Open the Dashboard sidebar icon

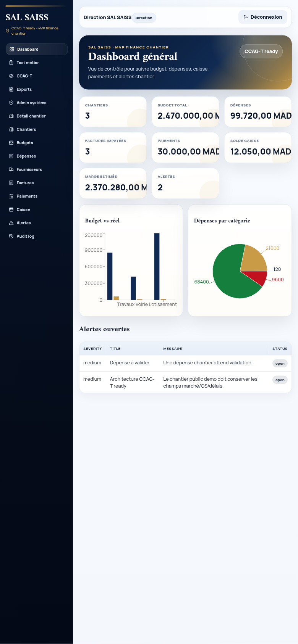tap(12, 49)
